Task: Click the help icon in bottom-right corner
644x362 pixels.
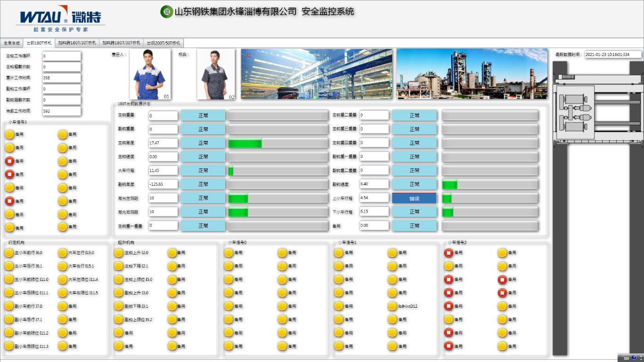Action: coord(634,358)
